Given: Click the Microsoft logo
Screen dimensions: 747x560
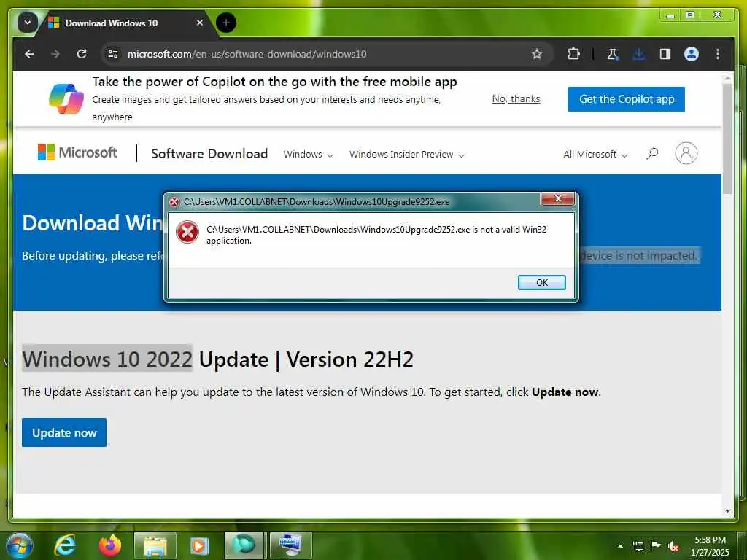Looking at the screenshot, I should tap(77, 152).
